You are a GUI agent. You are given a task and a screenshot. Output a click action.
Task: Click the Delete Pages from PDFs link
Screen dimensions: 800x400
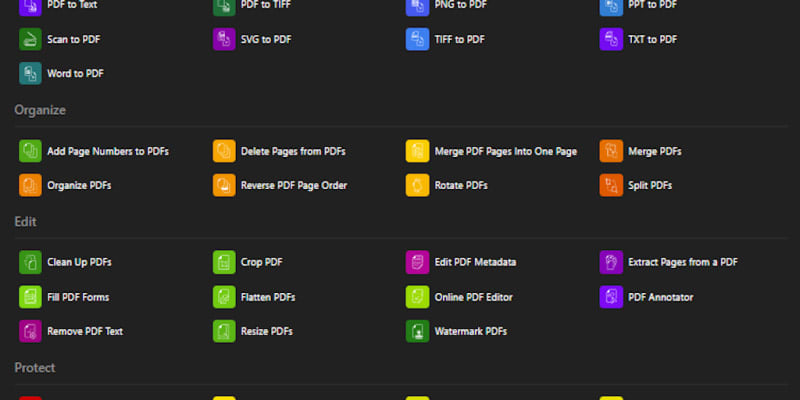[x=293, y=152]
